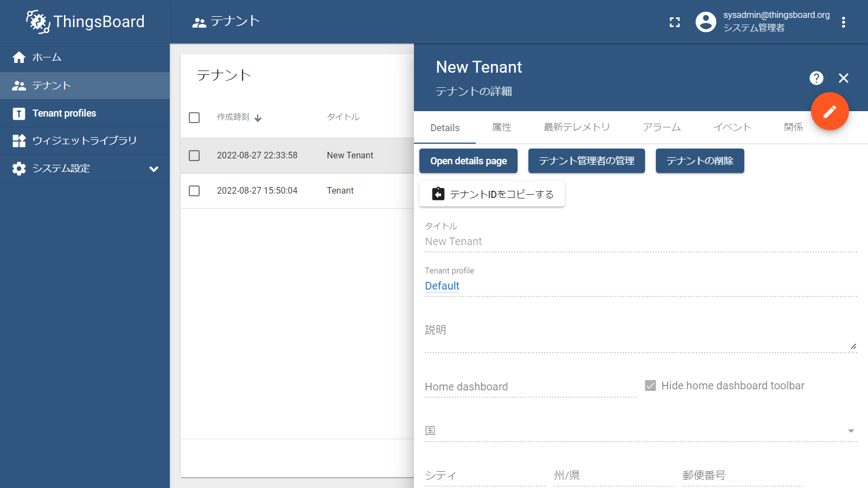Close the tenant details panel

point(843,78)
